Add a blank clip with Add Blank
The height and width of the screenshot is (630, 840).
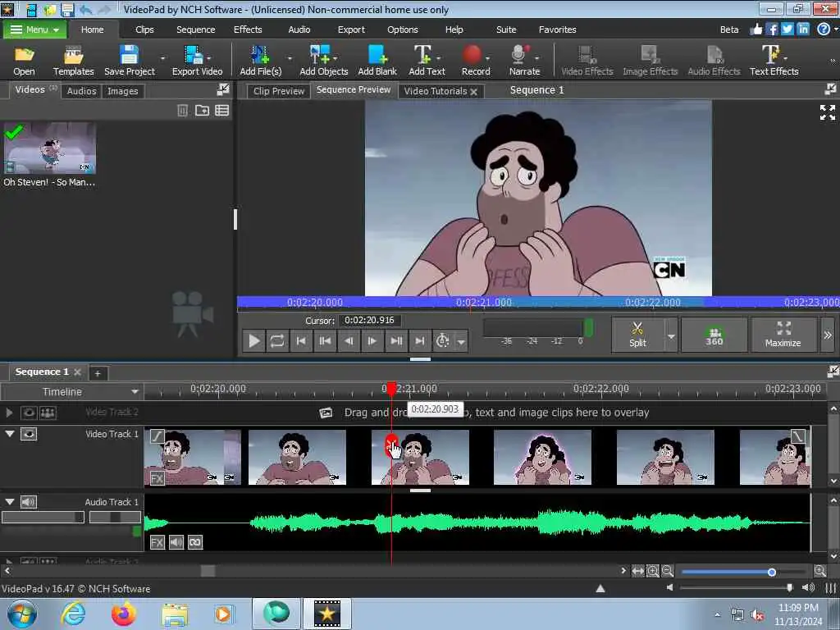pyautogui.click(x=377, y=61)
